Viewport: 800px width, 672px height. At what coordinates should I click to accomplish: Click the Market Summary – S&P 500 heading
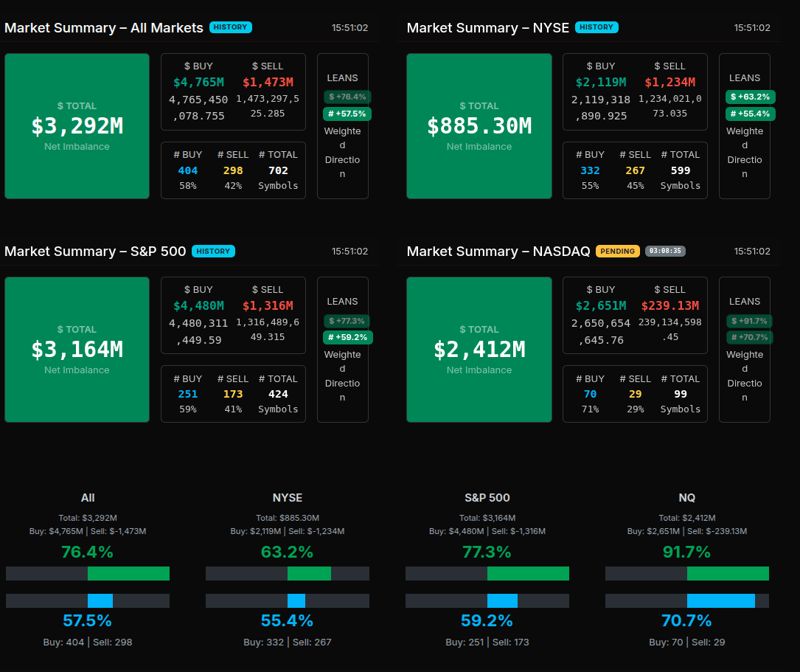tap(95, 252)
